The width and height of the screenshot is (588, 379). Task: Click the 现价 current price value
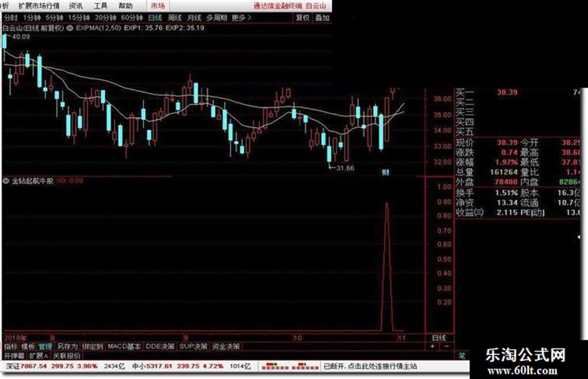[507, 143]
